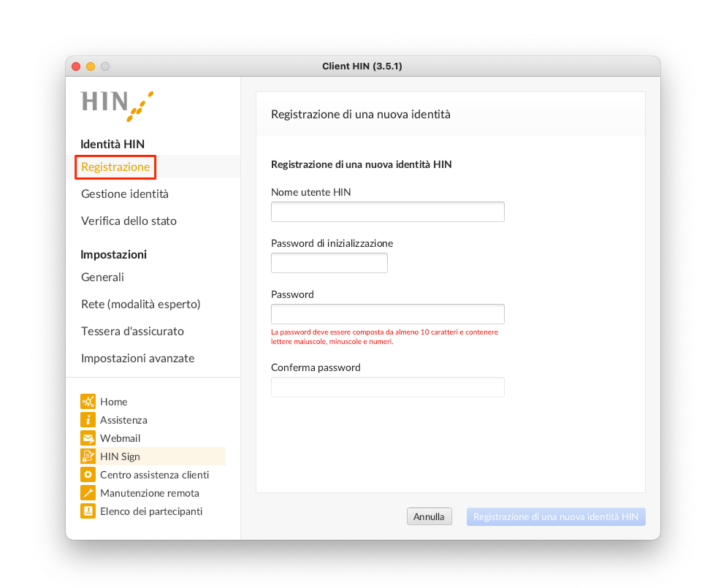Focus the Password input field
The height and width of the screenshot is (588, 710).
coord(388,314)
